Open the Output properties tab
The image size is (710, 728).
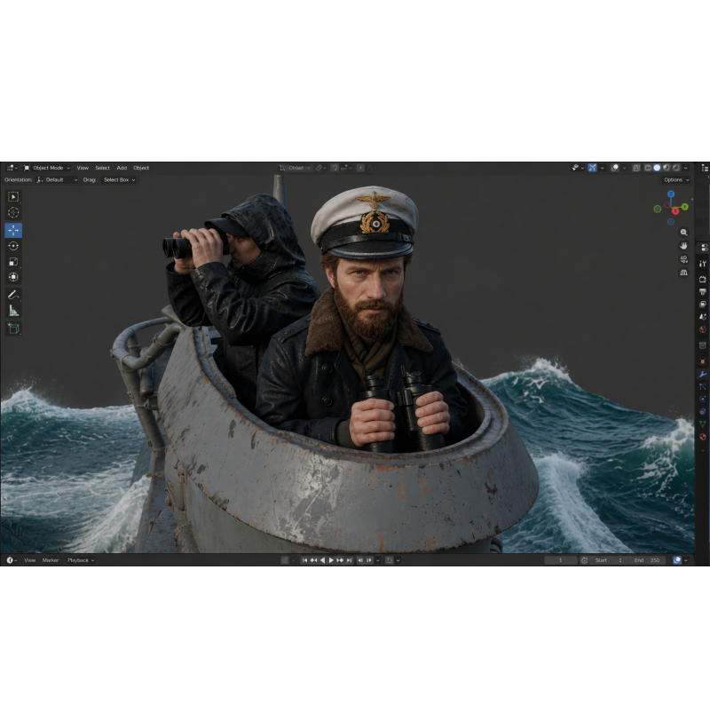point(703,291)
